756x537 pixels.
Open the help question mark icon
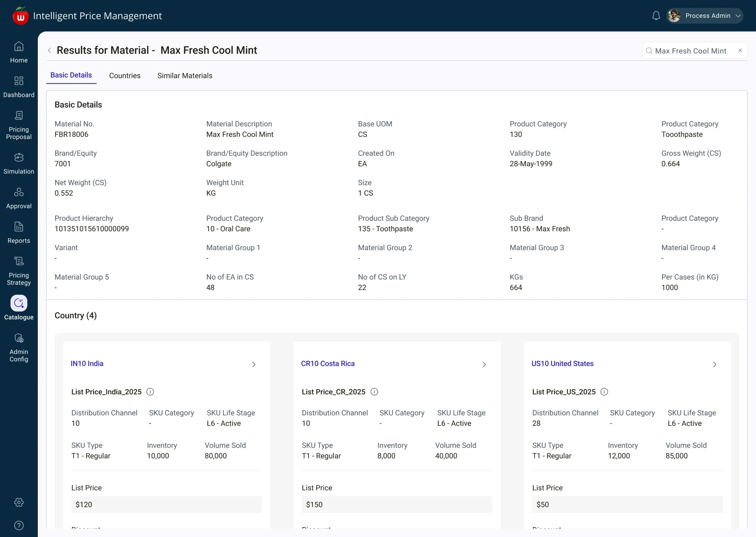pos(19,525)
